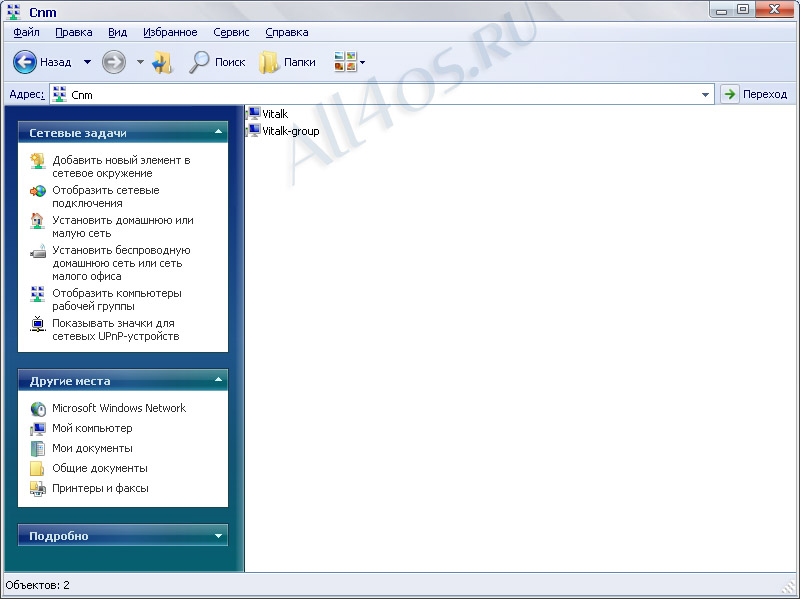This screenshot has width=800, height=599.
Task: Click the workgroup computers icon
Action: (37, 294)
